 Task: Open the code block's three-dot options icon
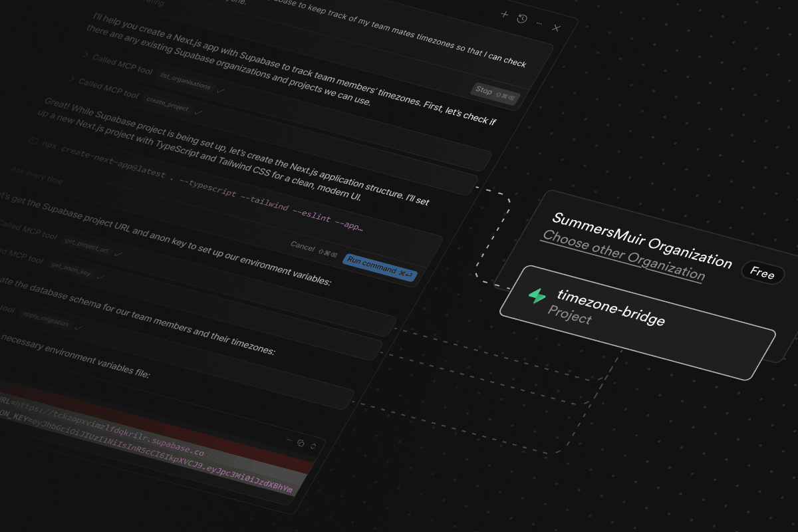pyautogui.click(x=289, y=440)
